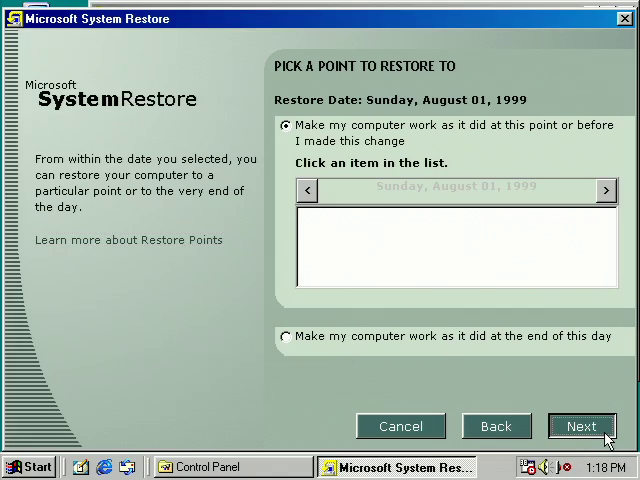Go to next date with right arrow
The height and width of the screenshot is (480, 640).
coord(606,190)
